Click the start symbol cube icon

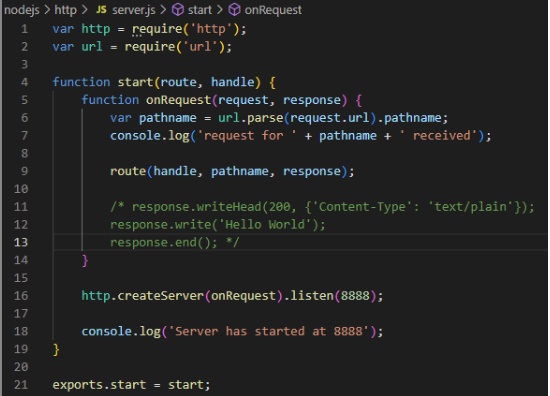click(178, 10)
